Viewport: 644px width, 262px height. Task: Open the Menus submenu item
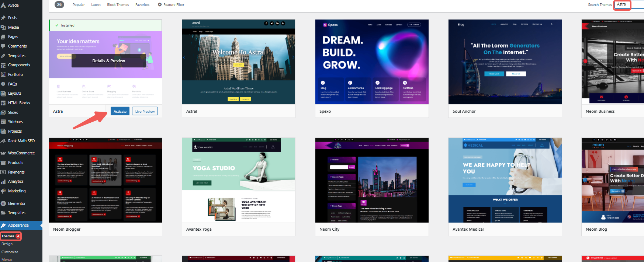click(7, 260)
